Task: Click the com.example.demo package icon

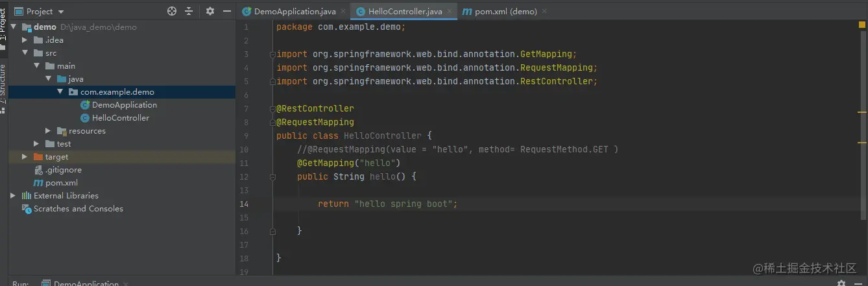Action: point(73,91)
